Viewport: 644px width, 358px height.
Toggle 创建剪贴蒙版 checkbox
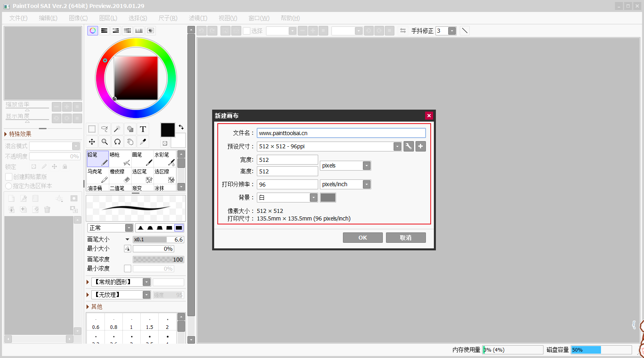pos(9,177)
